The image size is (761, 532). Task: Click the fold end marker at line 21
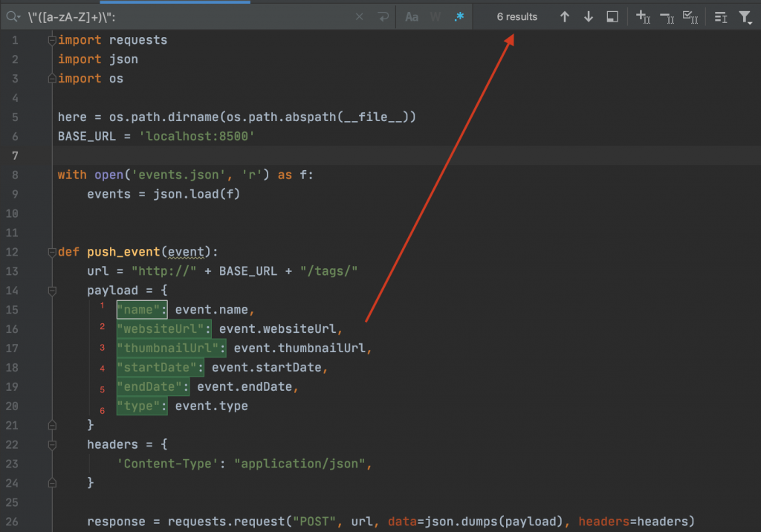(52, 425)
